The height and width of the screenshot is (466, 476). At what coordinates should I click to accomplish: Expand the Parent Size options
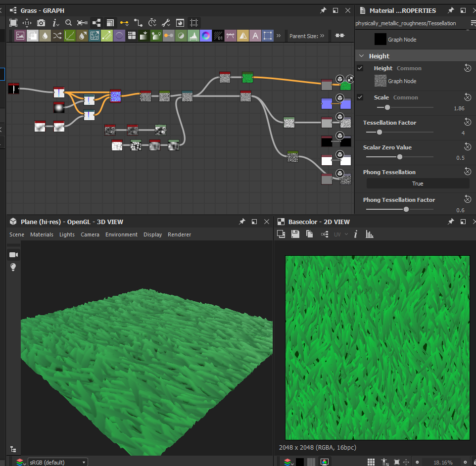322,36
